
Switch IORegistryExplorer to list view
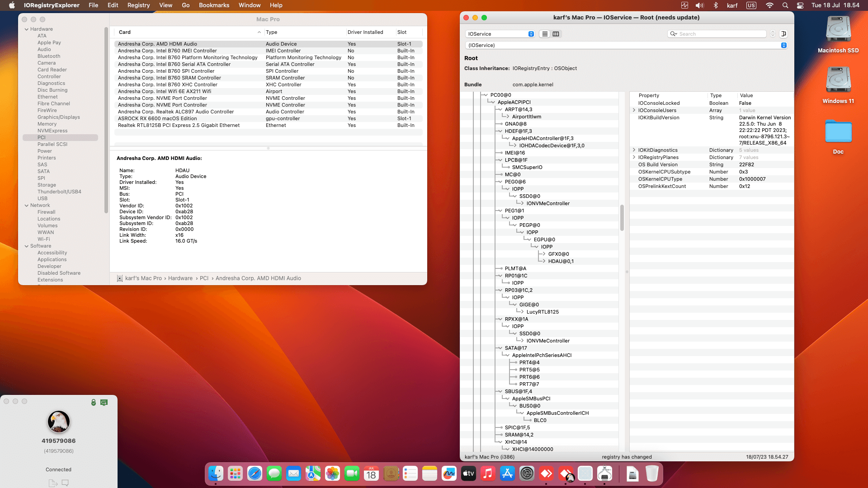point(545,34)
